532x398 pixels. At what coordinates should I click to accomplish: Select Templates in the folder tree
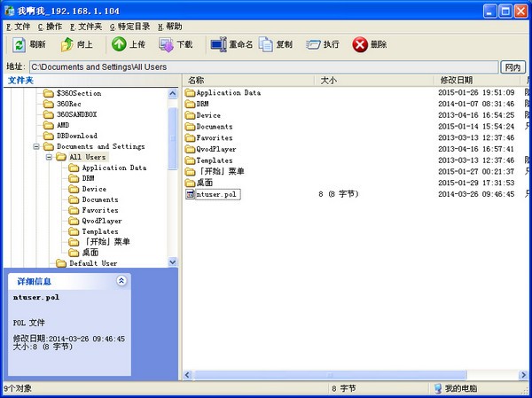click(93, 231)
